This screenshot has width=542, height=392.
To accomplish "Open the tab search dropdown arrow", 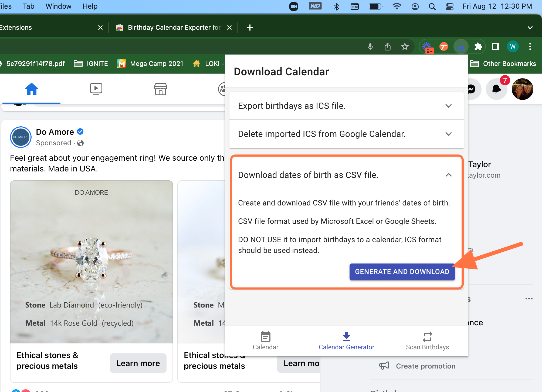I will (x=530, y=28).
